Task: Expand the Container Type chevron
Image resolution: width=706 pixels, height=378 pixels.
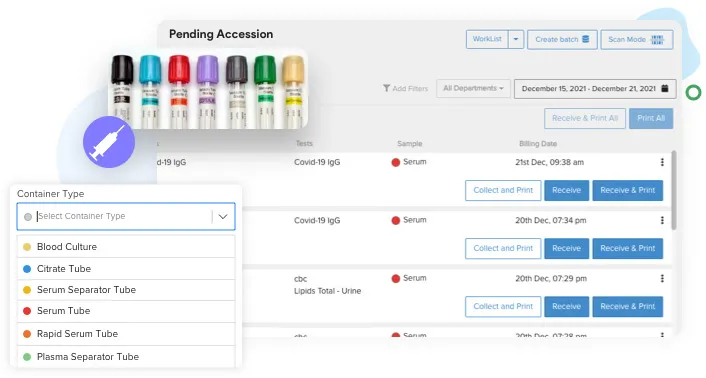Action: point(223,216)
